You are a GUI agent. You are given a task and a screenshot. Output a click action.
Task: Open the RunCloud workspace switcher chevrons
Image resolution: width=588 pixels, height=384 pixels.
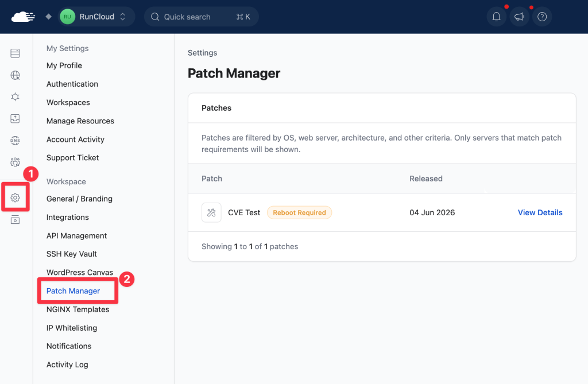click(123, 17)
